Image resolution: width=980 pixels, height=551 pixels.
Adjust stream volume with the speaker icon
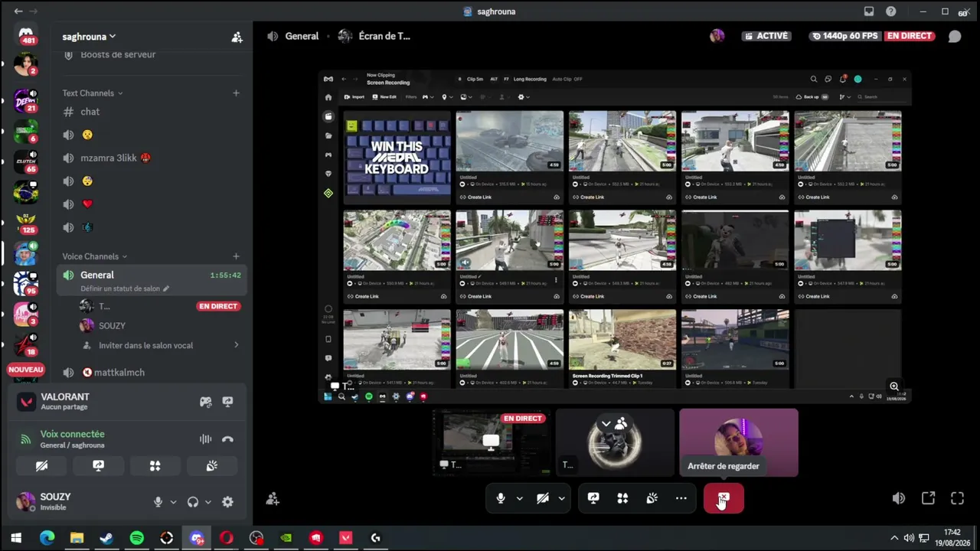point(899,498)
